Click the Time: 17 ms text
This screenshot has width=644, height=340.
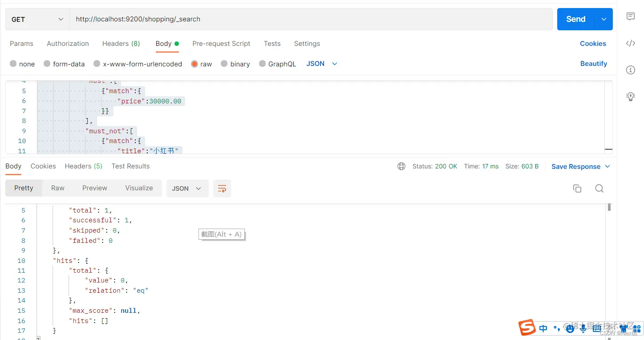click(x=481, y=166)
